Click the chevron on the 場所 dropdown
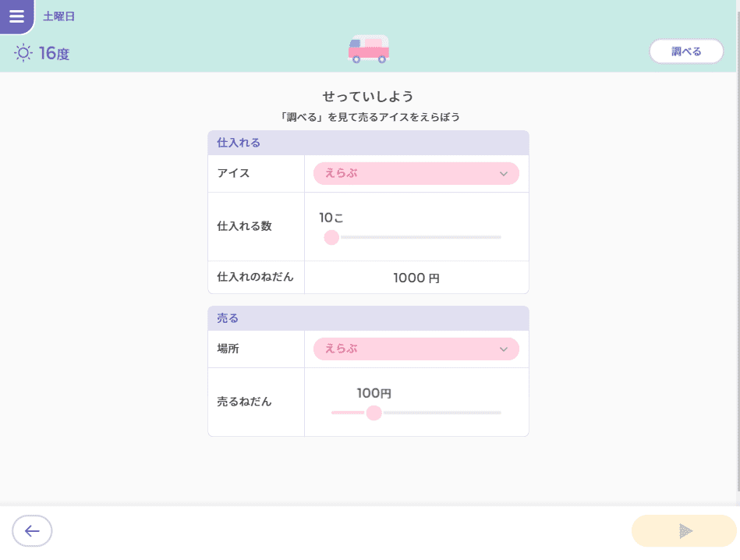 point(504,349)
